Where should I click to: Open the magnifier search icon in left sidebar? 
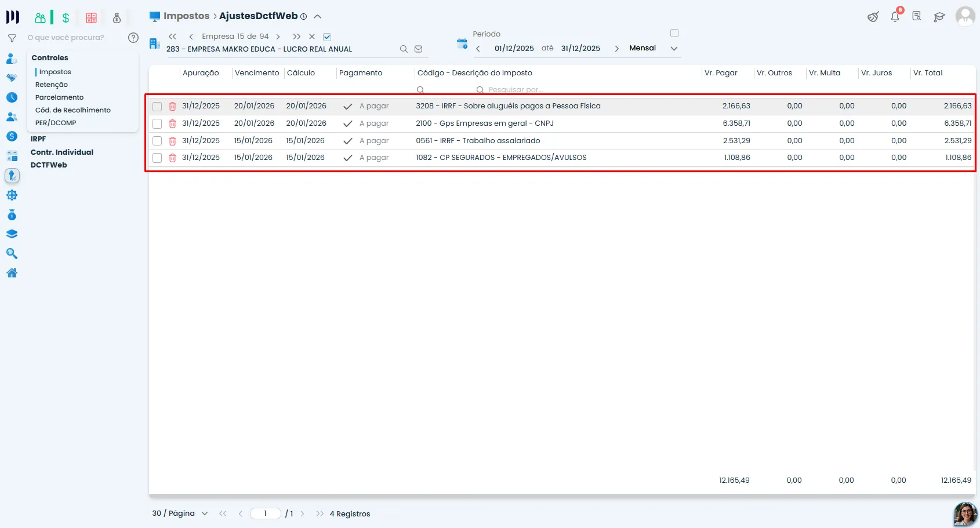(12, 253)
